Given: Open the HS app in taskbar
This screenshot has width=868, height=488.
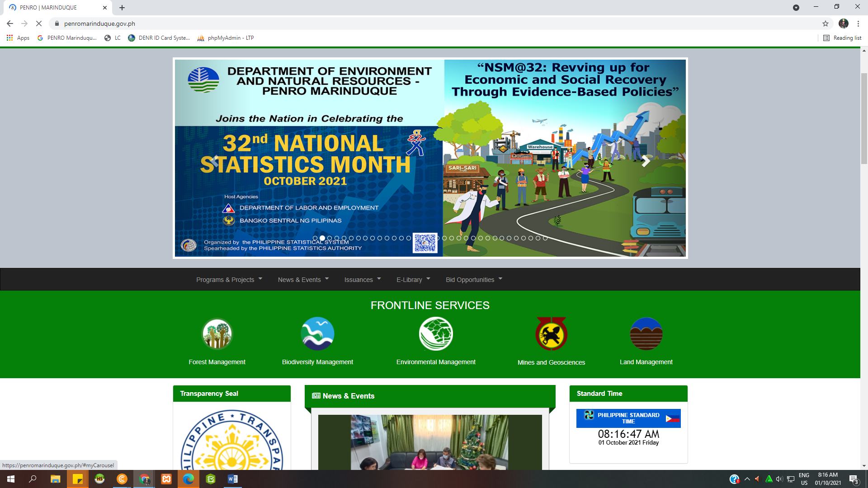Looking at the screenshot, I should tap(100, 479).
